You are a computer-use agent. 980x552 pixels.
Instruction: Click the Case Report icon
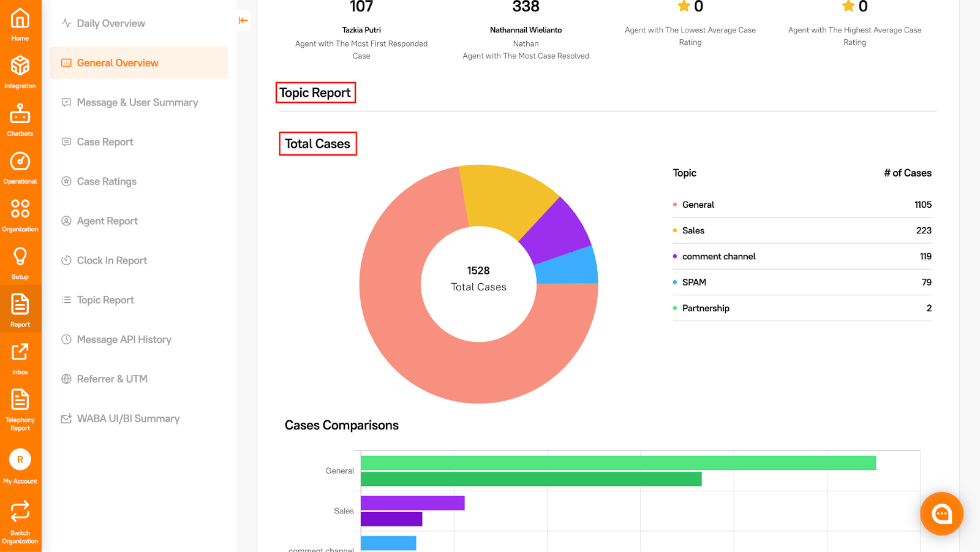(66, 142)
